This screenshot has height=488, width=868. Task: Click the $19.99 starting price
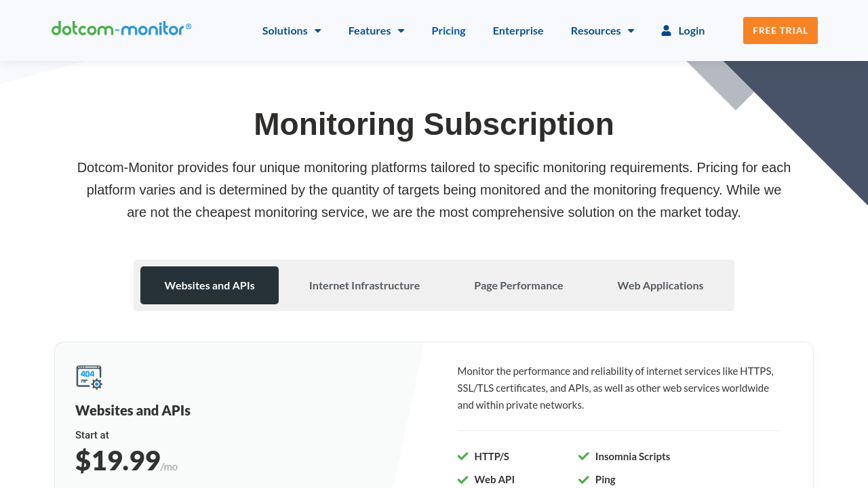[118, 461]
